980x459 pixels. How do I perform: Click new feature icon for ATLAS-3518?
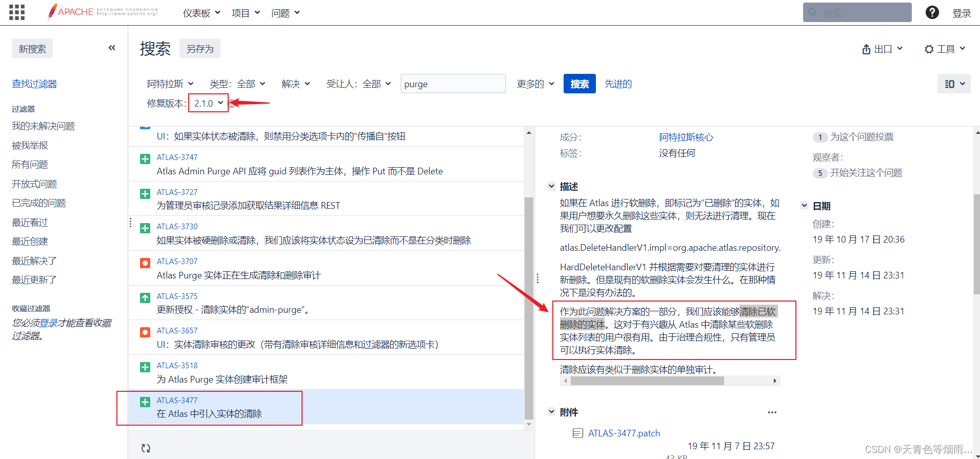[145, 367]
